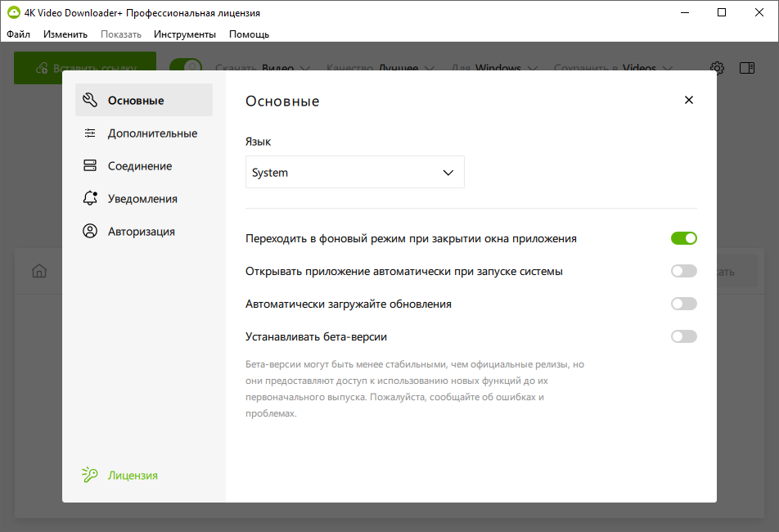Open the Изменить menu
The image size is (779, 532).
65,34
